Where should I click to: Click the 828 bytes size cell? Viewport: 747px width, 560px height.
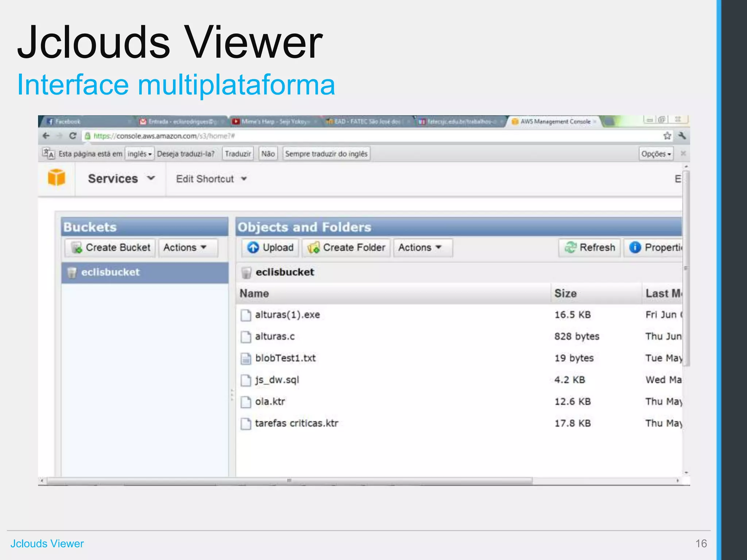coord(577,337)
